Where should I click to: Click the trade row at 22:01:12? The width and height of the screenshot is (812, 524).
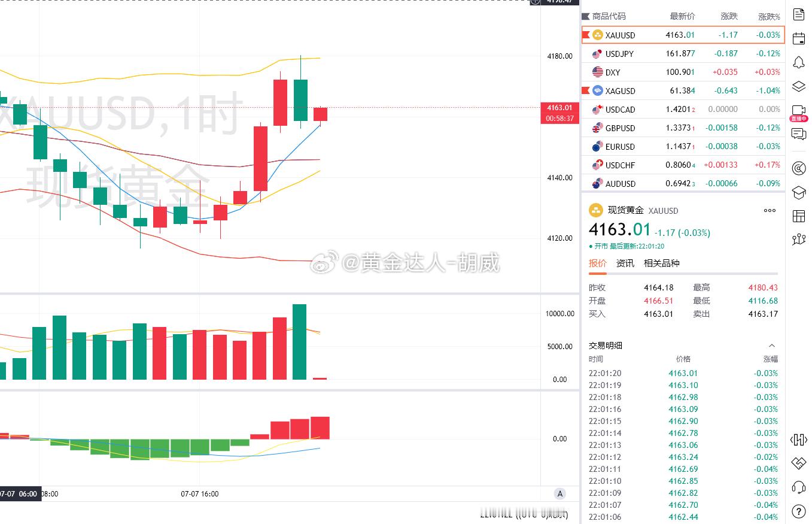coord(683,457)
